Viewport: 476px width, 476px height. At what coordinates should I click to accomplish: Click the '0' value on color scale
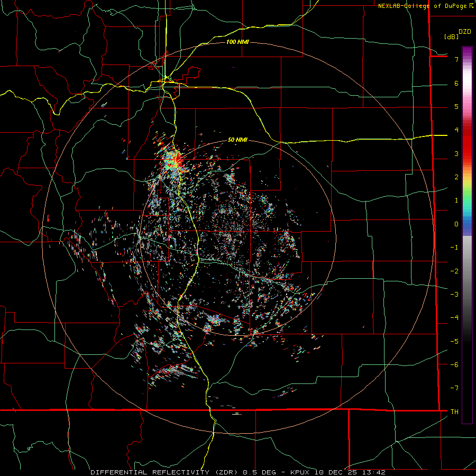click(x=456, y=224)
